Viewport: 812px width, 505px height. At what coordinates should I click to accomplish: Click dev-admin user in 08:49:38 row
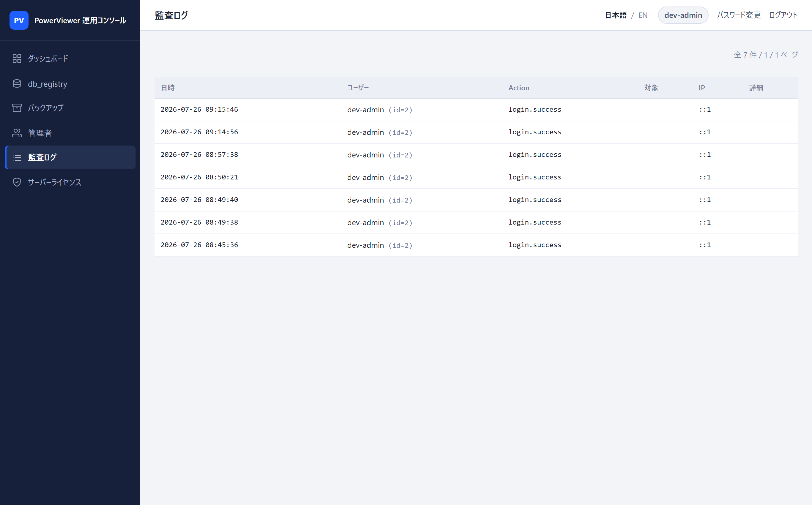[366, 222]
